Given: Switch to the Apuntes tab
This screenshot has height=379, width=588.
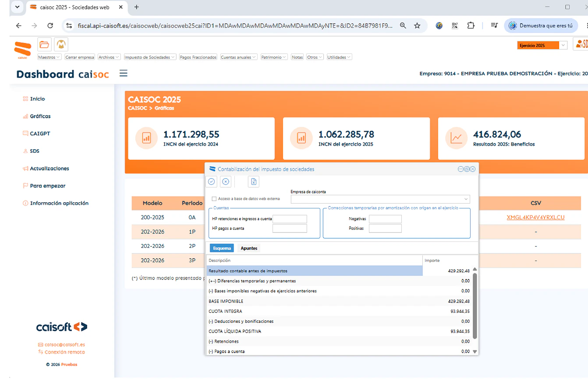Looking at the screenshot, I should (249, 248).
